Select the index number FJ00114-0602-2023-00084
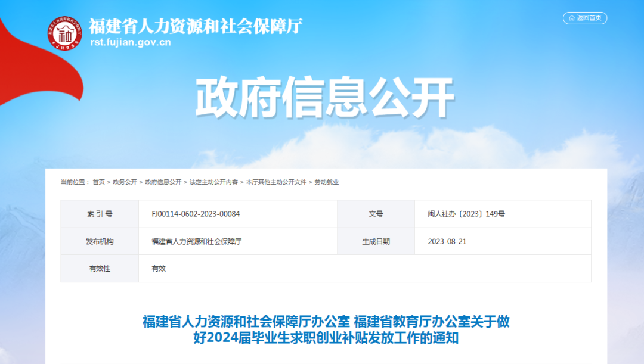 (197, 213)
